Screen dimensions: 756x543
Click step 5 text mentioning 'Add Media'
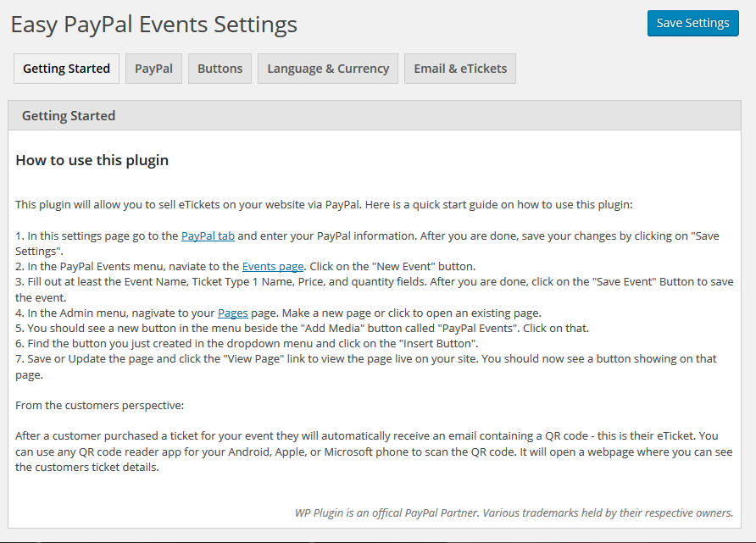tap(303, 328)
